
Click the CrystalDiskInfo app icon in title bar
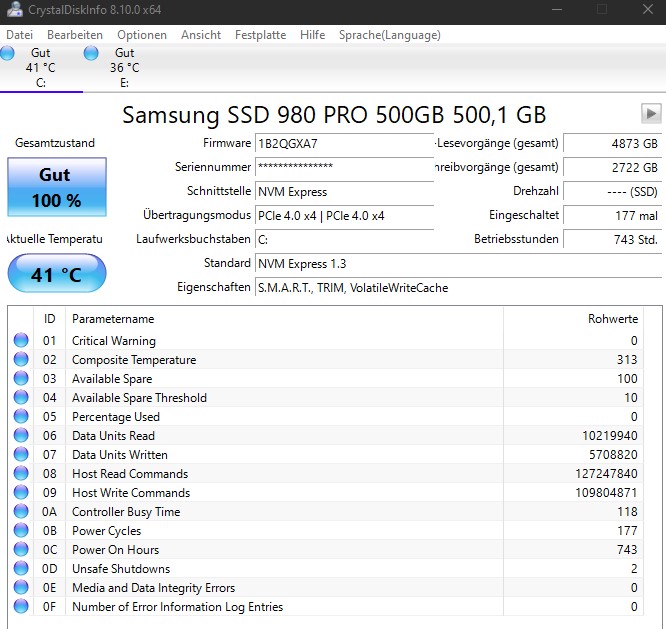[14, 9]
